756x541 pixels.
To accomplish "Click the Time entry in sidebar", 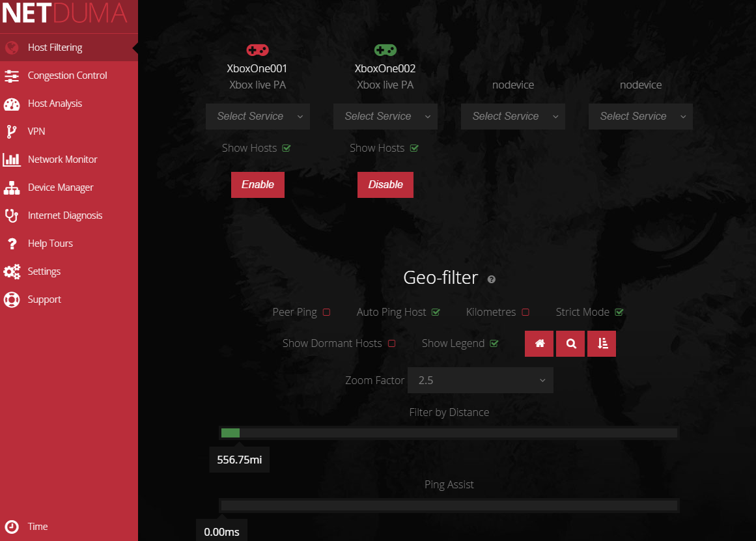I will 69,527.
